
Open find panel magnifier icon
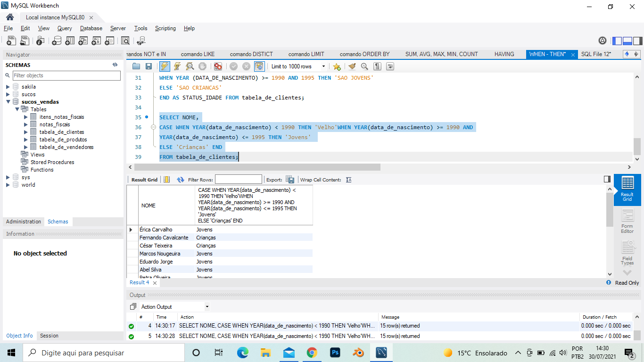(x=364, y=66)
